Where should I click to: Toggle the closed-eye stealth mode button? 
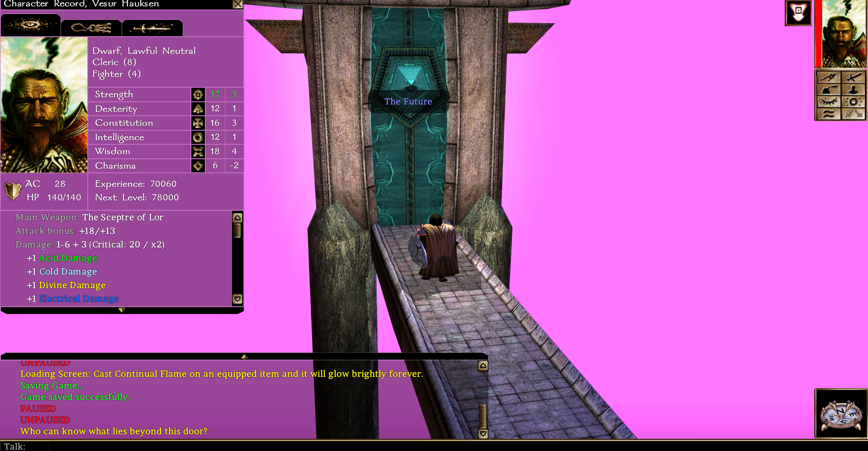click(828, 102)
